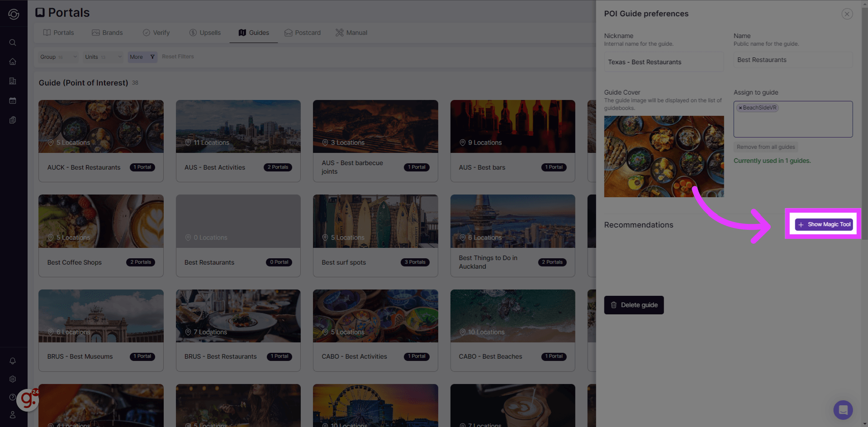Open the chat support bubble
868x427 pixels.
coord(843,410)
